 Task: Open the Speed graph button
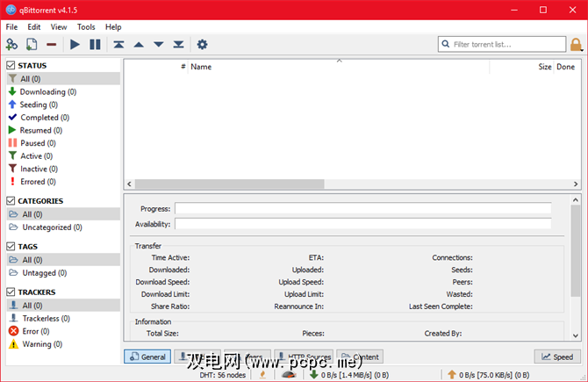[557, 357]
